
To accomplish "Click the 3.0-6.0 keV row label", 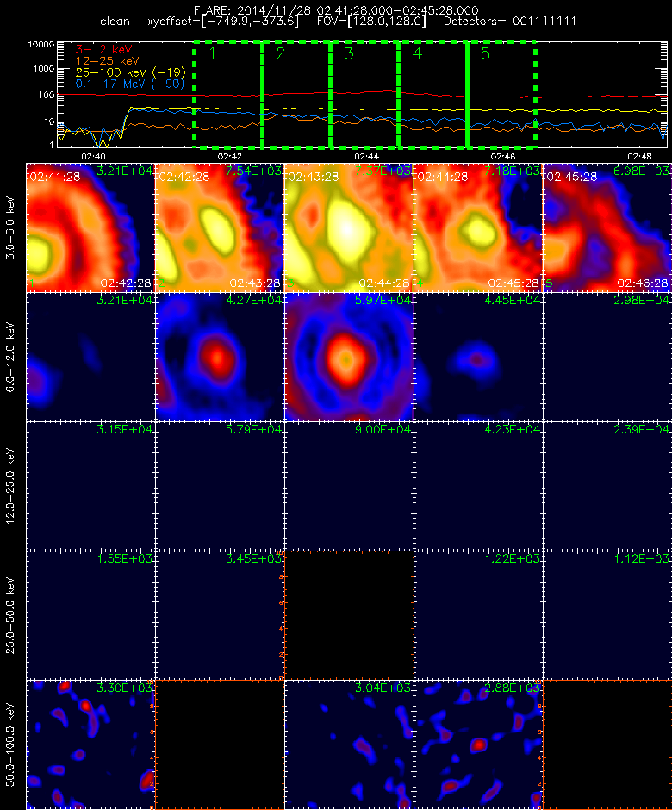I will pyautogui.click(x=11, y=227).
